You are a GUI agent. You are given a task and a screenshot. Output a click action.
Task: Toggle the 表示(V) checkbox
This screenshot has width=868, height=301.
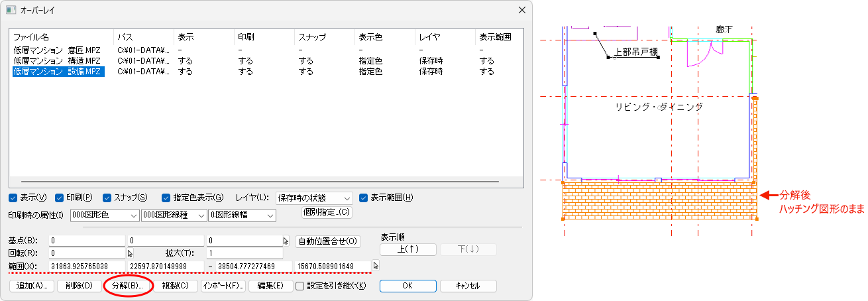pos(13,198)
